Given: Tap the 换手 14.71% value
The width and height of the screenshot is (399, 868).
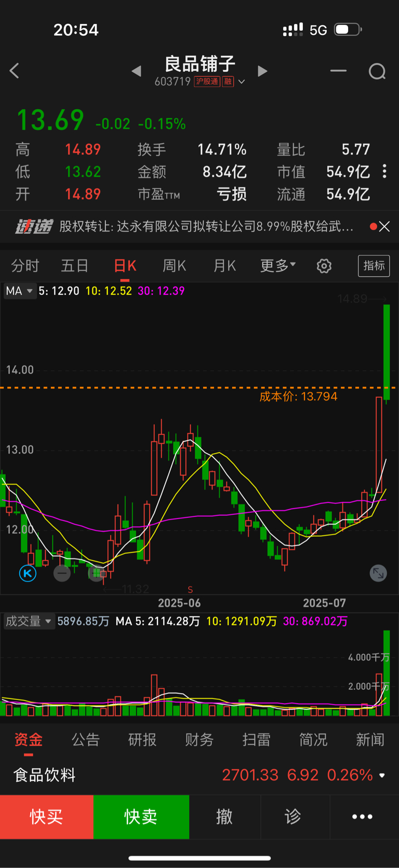Looking at the screenshot, I should tap(222, 150).
